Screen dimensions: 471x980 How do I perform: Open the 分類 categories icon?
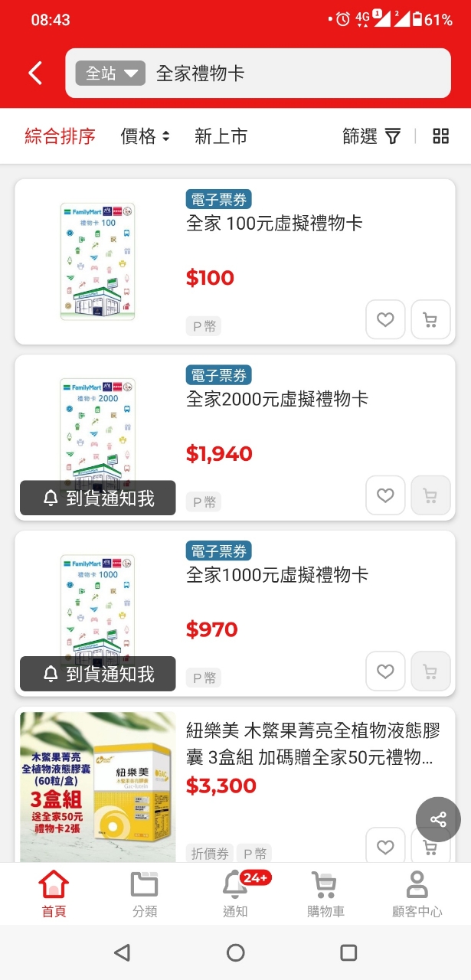(x=145, y=894)
